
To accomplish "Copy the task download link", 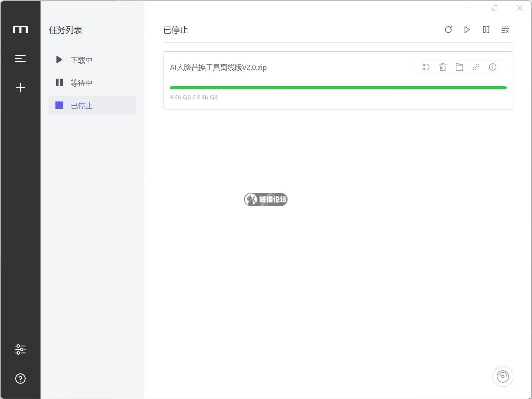I will [476, 67].
